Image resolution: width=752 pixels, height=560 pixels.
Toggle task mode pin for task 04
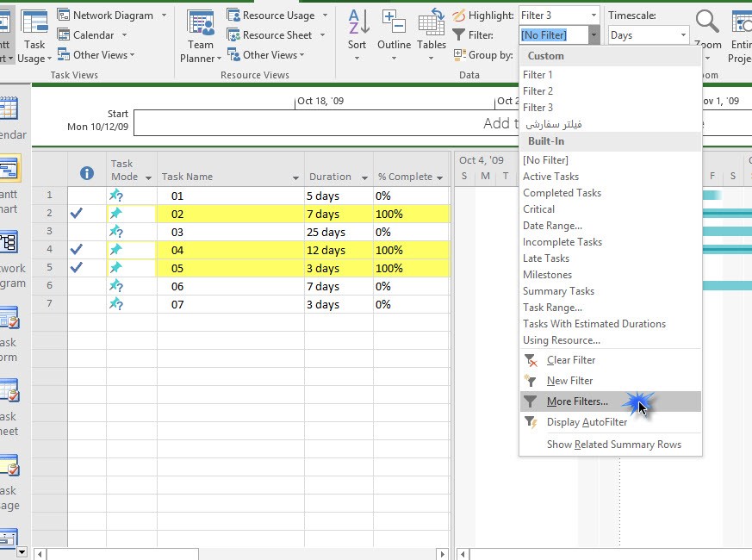coord(115,250)
